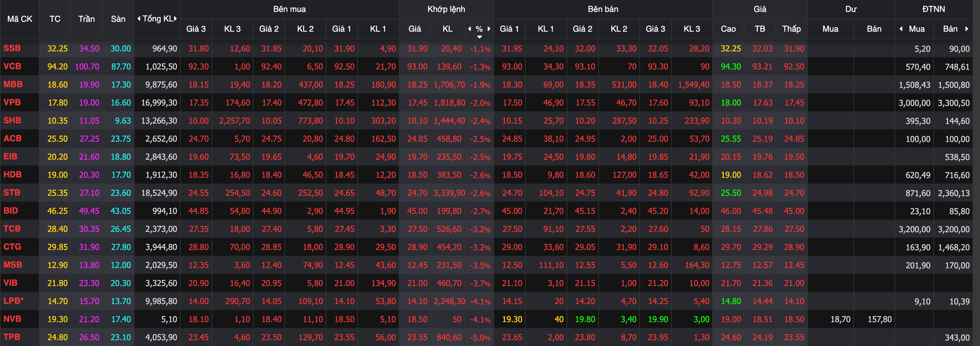Click right arrow next to % column header
This screenshot has height=346, width=980.
(x=489, y=29)
